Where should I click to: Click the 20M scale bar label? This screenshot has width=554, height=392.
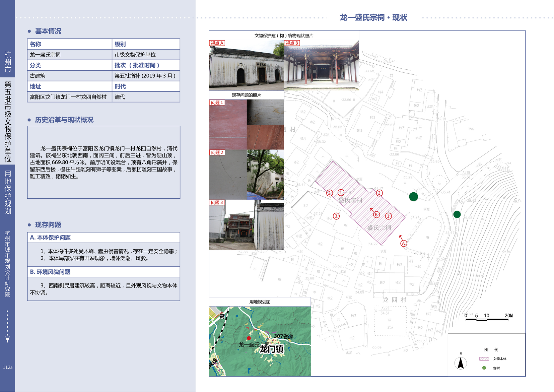pos(508,316)
